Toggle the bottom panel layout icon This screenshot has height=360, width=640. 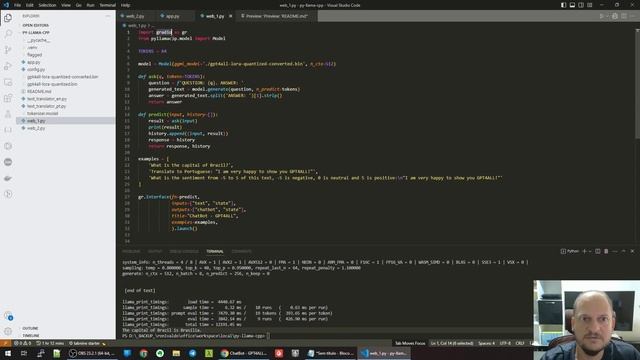[x=572, y=5]
